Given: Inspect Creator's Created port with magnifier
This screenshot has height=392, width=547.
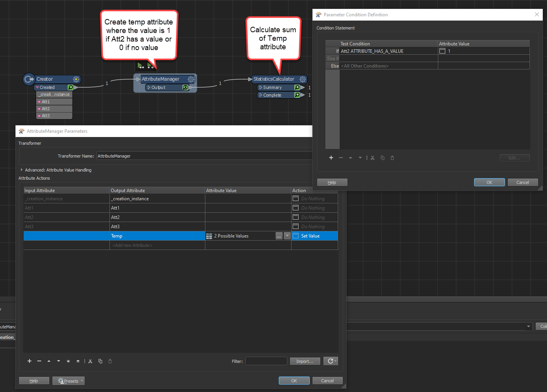Looking at the screenshot, I should [x=71, y=88].
